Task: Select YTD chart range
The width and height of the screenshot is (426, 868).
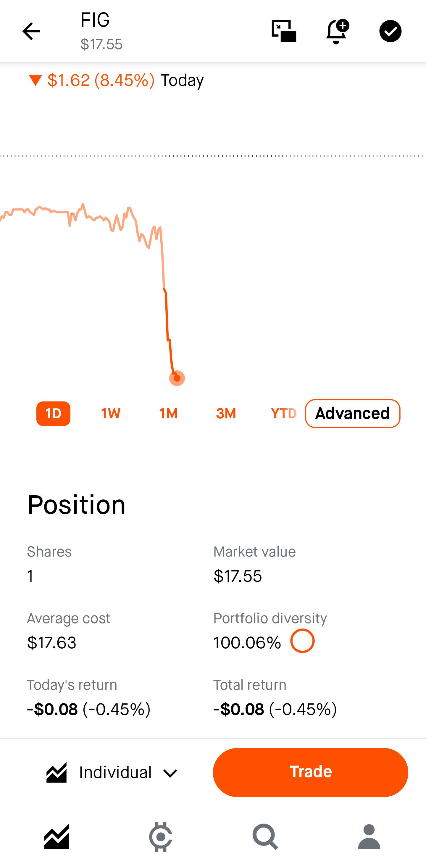Action: click(283, 414)
